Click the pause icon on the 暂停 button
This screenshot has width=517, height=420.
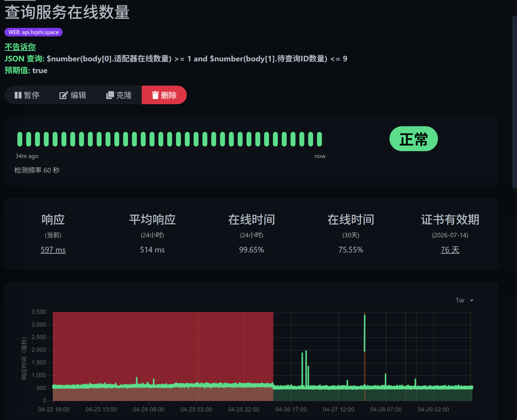[18, 95]
